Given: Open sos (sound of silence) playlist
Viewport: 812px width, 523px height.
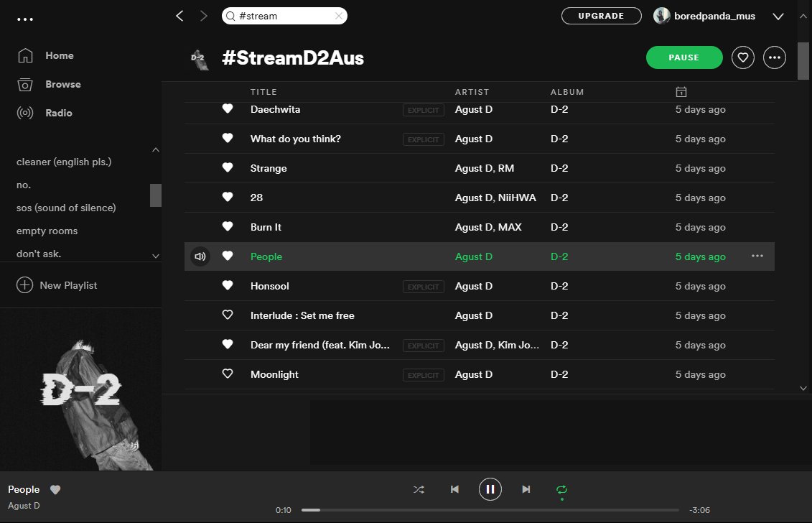Looking at the screenshot, I should pyautogui.click(x=66, y=208).
